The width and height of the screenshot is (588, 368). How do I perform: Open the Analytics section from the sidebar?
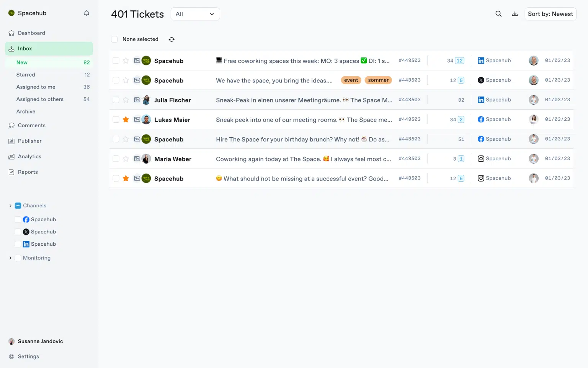[29, 156]
